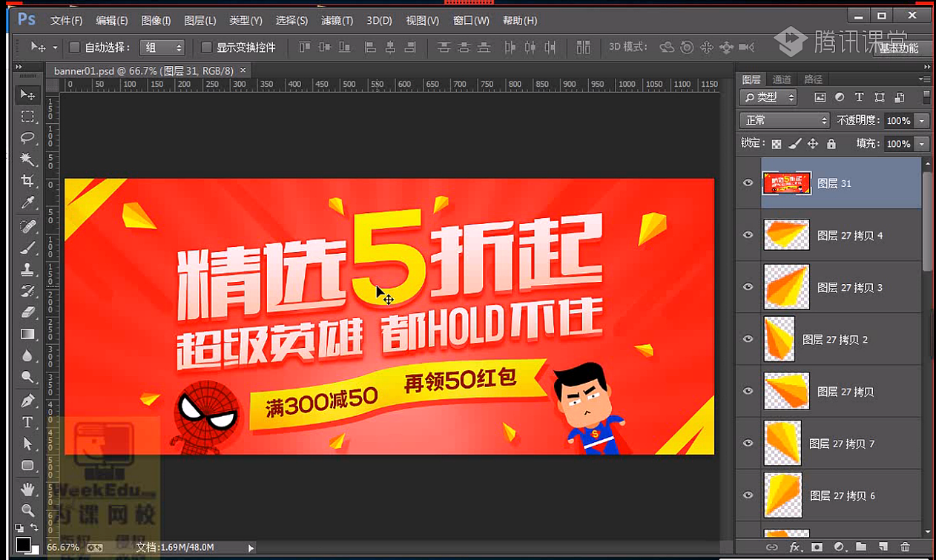Open the 滤镜(T) menu
The image size is (936, 560).
tap(337, 21)
